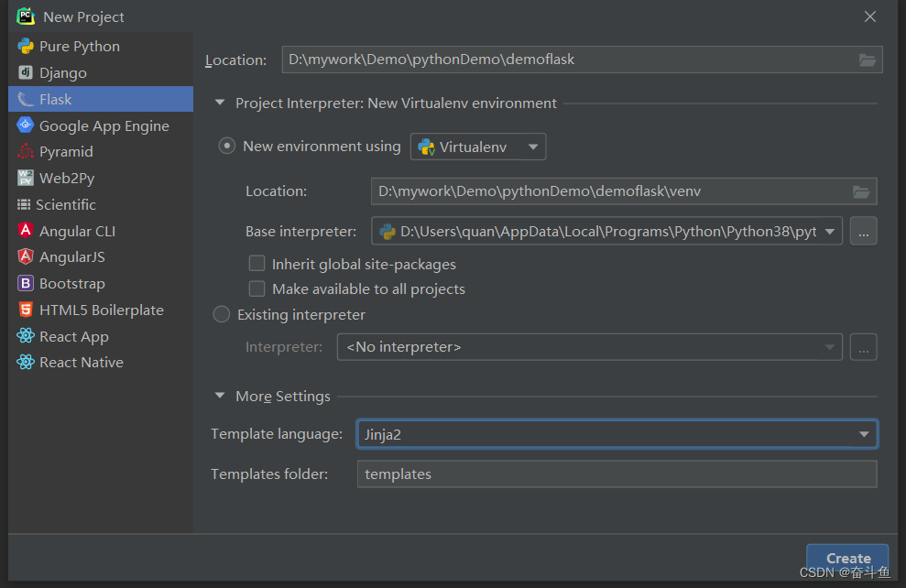Screen dimensions: 906x588
Task: Click the Google App Engine icon
Action: pyautogui.click(x=26, y=125)
